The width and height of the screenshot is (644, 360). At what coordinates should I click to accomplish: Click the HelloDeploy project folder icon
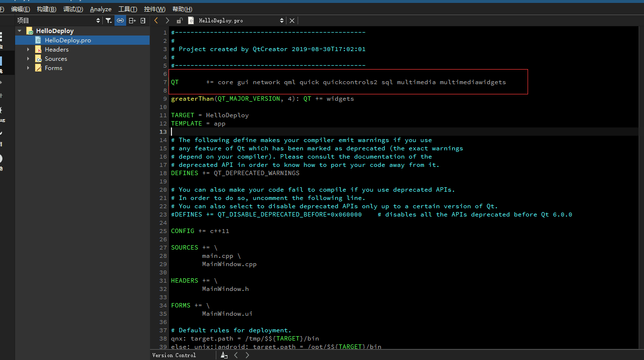click(30, 31)
